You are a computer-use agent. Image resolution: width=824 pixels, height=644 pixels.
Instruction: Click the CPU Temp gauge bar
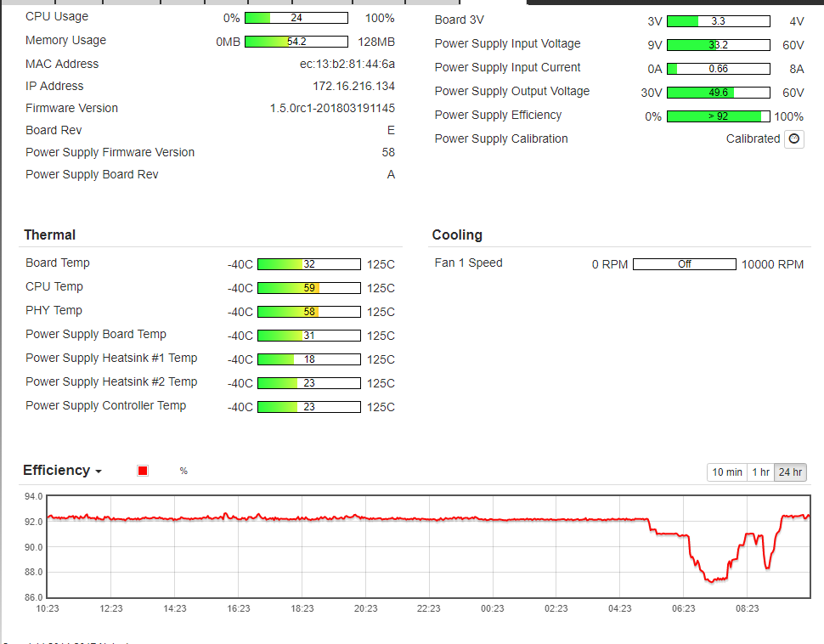[308, 288]
